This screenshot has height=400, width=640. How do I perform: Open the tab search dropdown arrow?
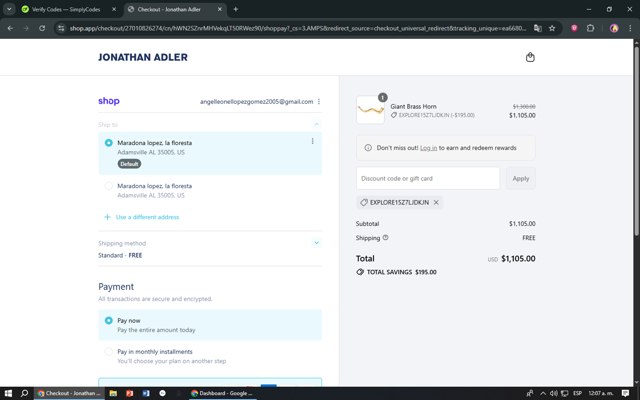coord(9,9)
